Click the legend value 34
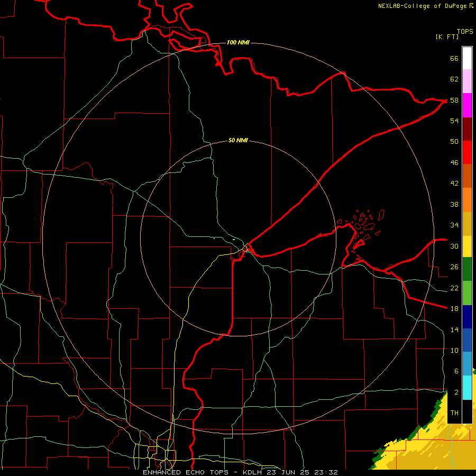This screenshot has width=476, height=476. pos(454,225)
